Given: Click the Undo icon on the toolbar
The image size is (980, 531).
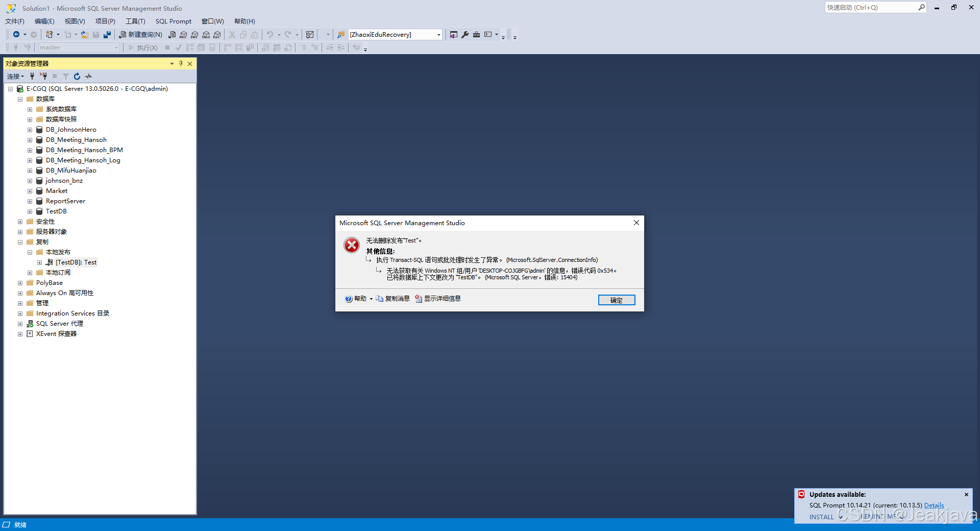Looking at the screenshot, I should click(x=269, y=34).
